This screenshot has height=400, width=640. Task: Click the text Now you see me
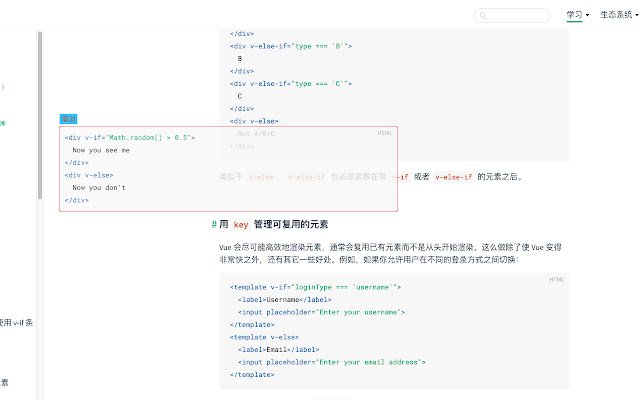pyautogui.click(x=101, y=150)
